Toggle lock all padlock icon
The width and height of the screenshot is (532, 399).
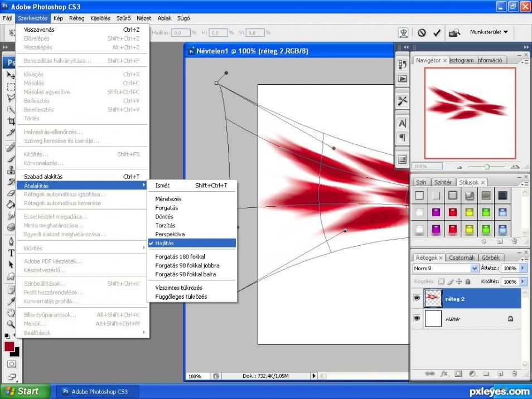tap(468, 281)
